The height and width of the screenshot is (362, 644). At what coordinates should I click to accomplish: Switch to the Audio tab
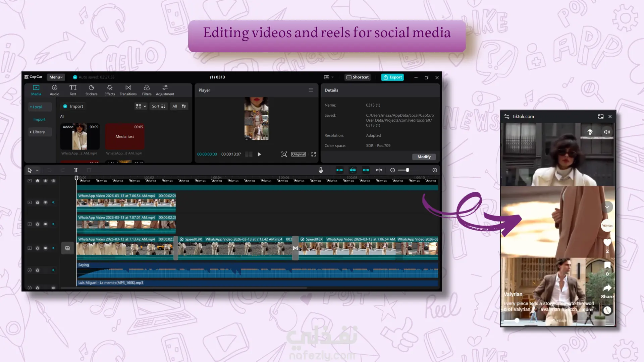pos(54,90)
